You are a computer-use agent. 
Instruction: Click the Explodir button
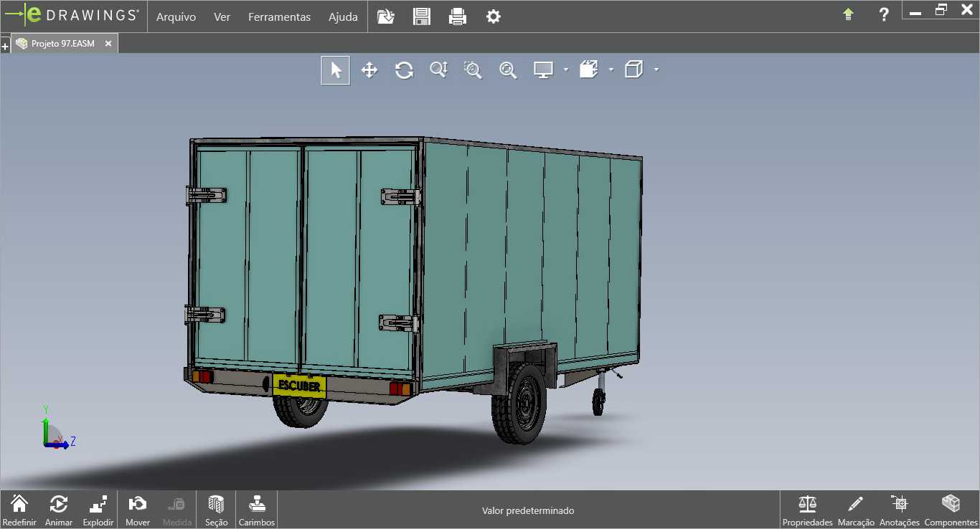point(98,510)
